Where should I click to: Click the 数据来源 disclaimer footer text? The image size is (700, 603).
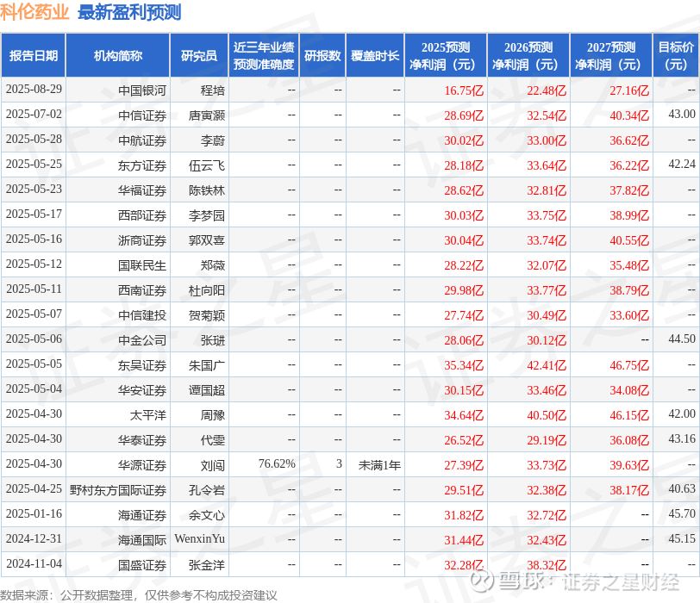[139, 595]
